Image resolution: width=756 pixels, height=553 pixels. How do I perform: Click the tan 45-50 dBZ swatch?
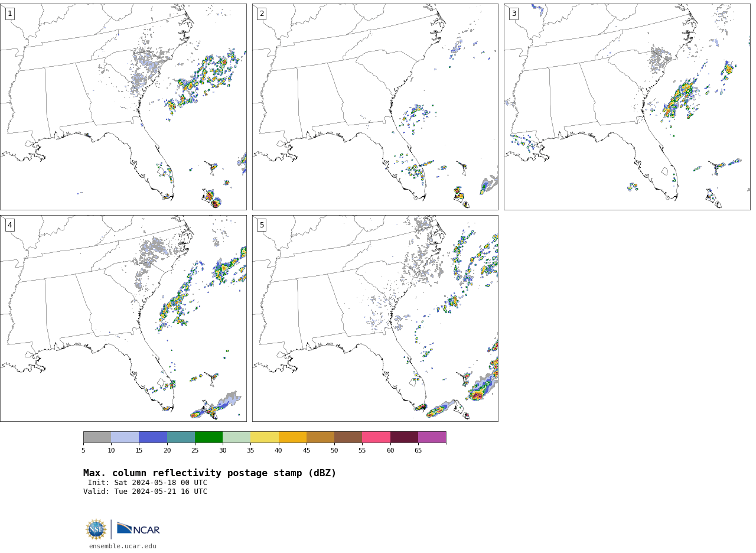(320, 437)
